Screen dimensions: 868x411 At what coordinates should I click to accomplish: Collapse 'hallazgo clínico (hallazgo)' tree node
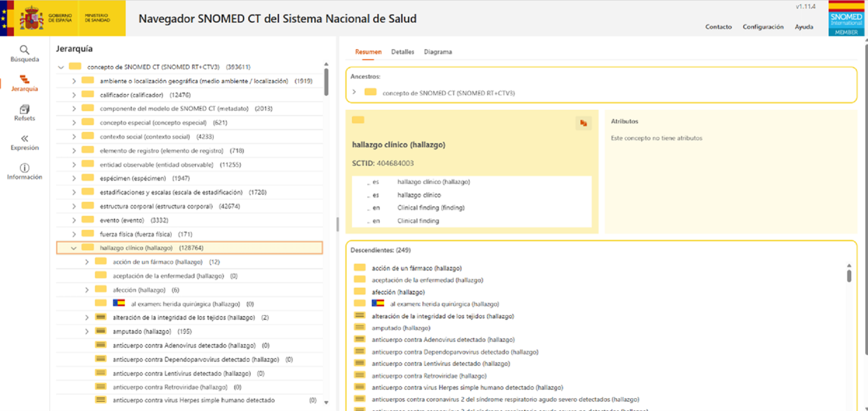tap(74, 248)
